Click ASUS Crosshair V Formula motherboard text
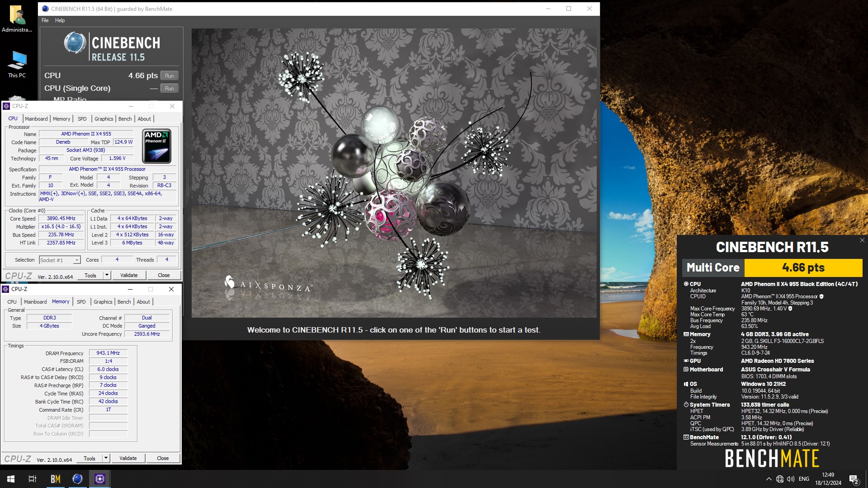The image size is (868, 488). [775, 370]
